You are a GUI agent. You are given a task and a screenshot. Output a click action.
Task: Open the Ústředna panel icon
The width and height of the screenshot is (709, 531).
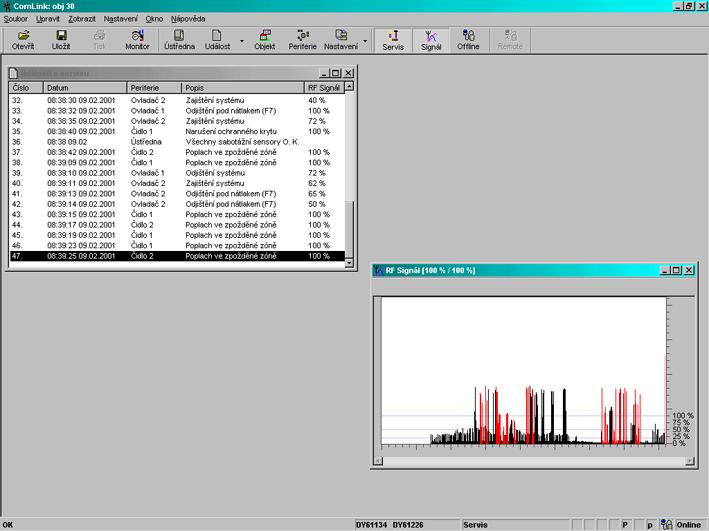(x=180, y=40)
